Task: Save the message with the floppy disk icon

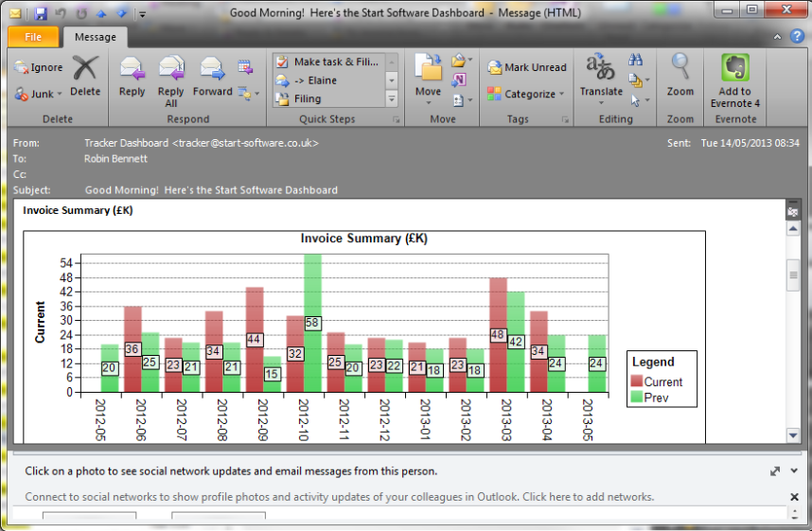Action: click(x=41, y=13)
